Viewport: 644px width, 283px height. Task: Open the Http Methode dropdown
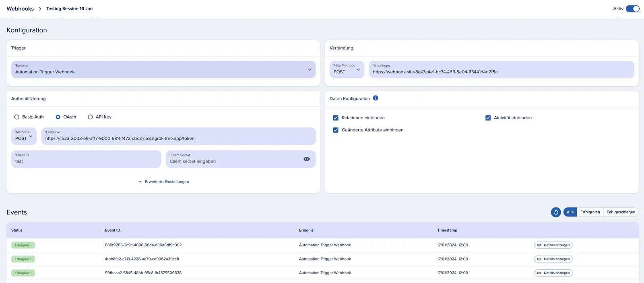[347, 69]
